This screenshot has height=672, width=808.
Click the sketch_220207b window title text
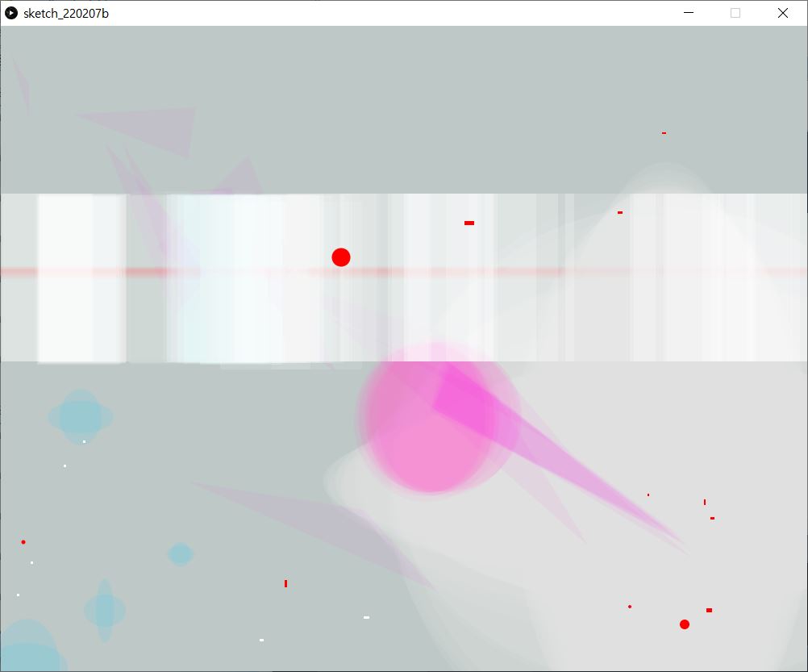tap(66, 13)
